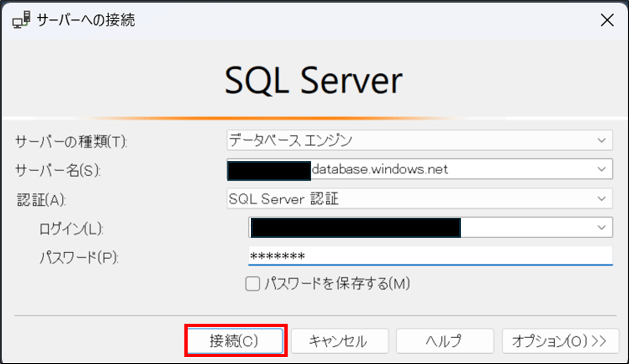Focus the パスワード input field
This screenshot has width=629, height=364.
431,255
